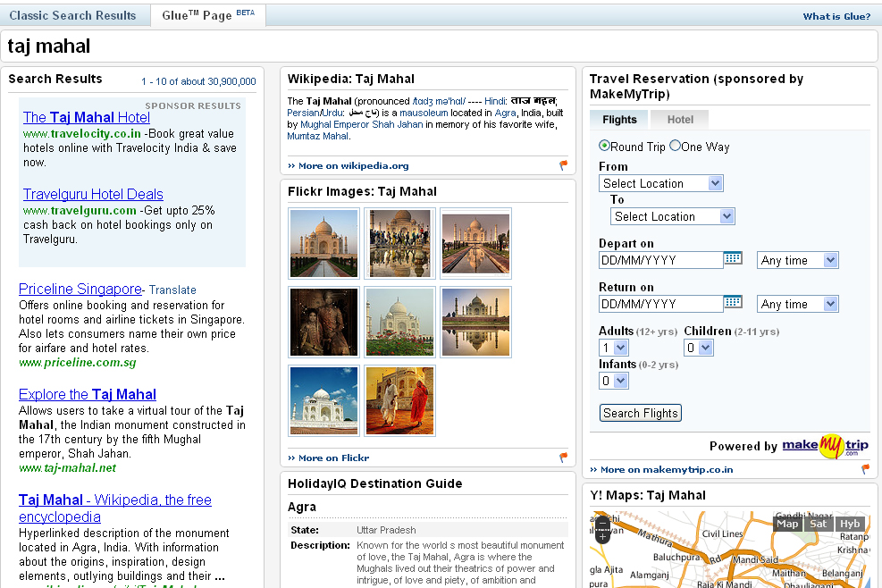
Task: Click the Search Flights button
Action: (x=640, y=413)
